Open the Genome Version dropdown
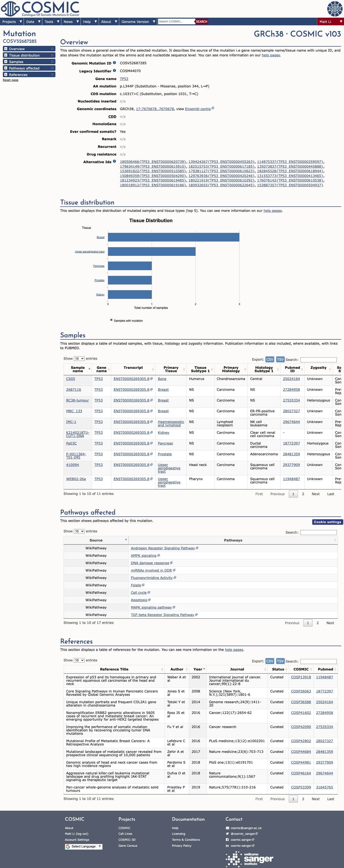344x868 pixels. (x=138, y=21)
